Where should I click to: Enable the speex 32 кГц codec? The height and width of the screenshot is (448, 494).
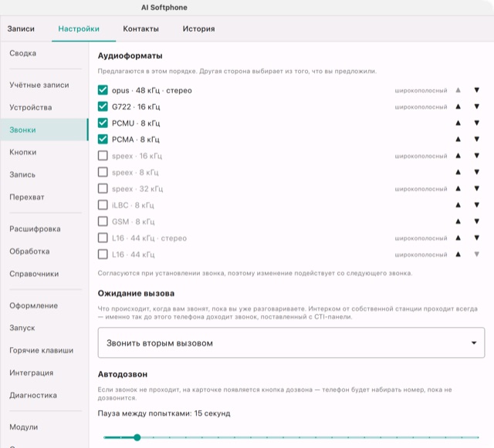[x=103, y=189]
